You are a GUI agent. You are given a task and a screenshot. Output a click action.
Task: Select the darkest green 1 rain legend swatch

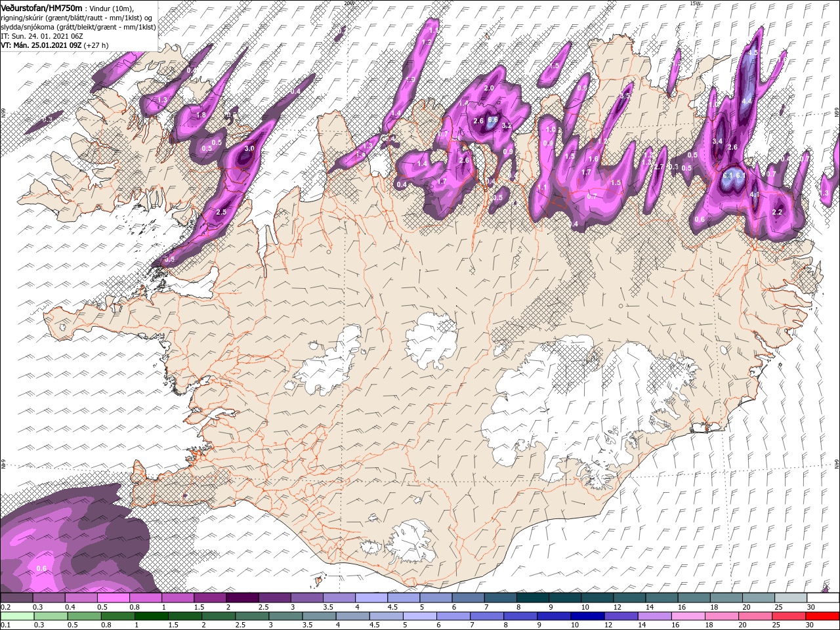click(151, 616)
